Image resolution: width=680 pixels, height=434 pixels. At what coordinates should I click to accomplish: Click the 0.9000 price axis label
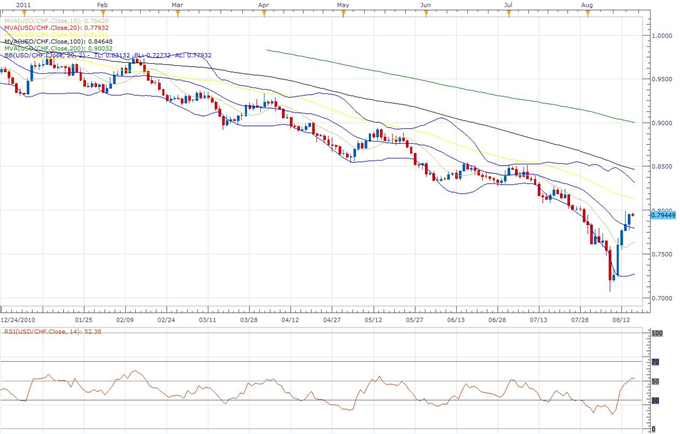tap(663, 123)
